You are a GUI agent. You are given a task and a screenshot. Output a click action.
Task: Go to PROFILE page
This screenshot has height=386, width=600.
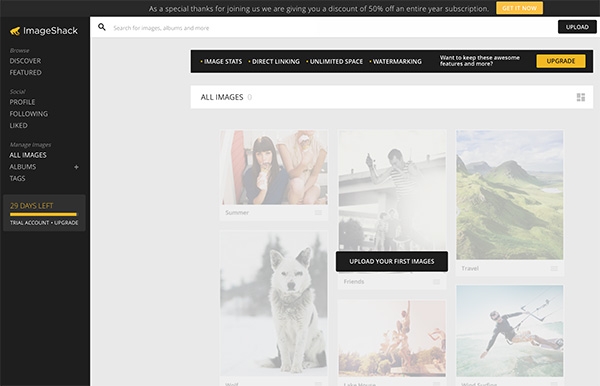click(22, 102)
